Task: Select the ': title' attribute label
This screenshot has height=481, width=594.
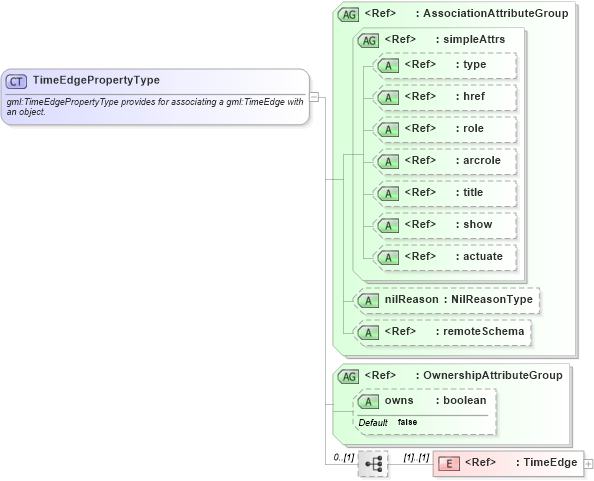Action: coord(469,192)
